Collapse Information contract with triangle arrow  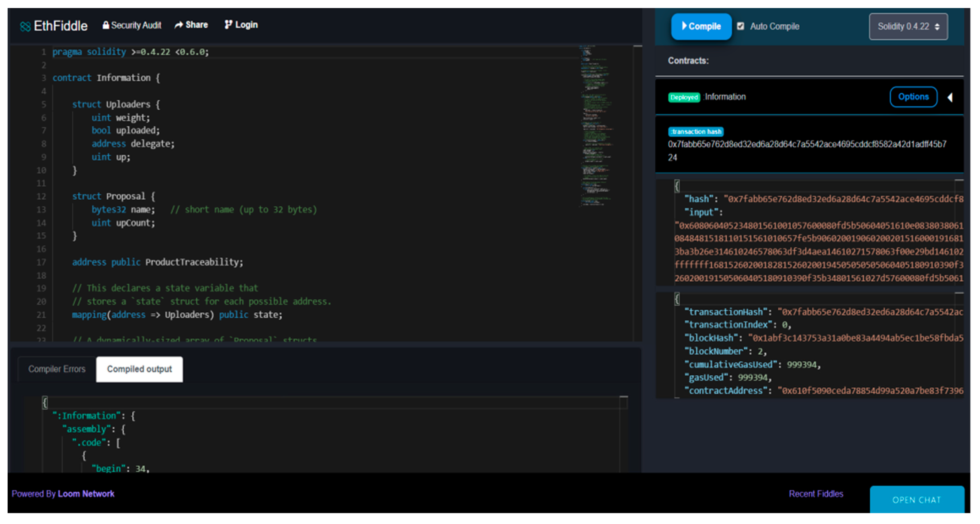(950, 97)
